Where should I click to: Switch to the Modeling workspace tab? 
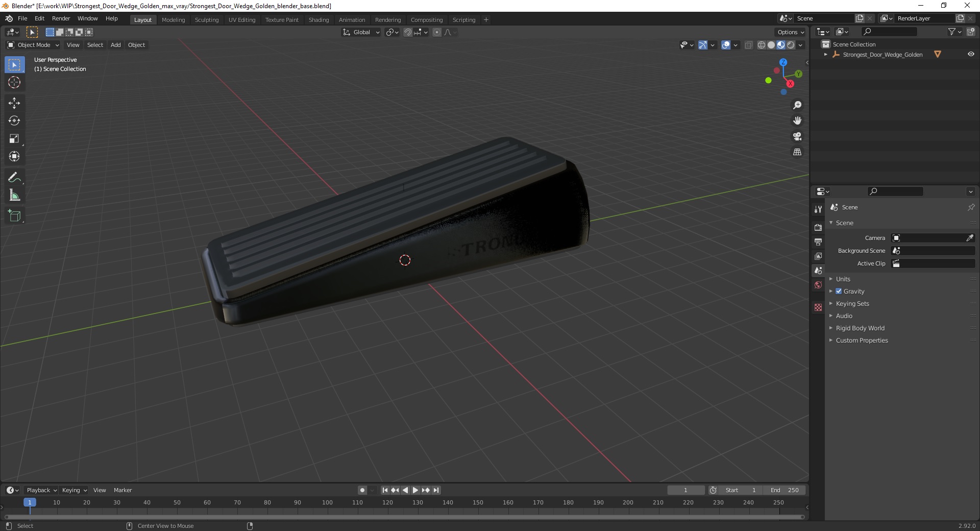[173, 20]
